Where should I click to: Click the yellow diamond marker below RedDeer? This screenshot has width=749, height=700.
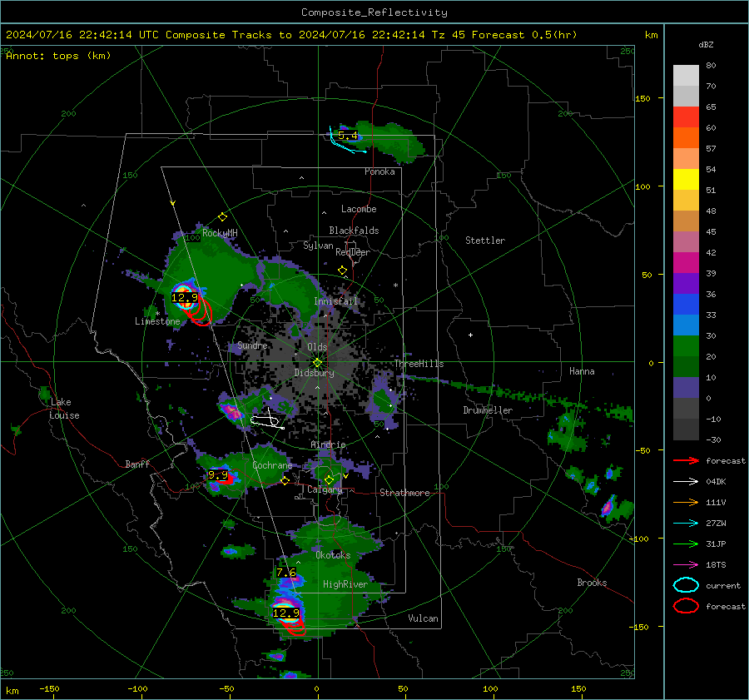pos(343,271)
